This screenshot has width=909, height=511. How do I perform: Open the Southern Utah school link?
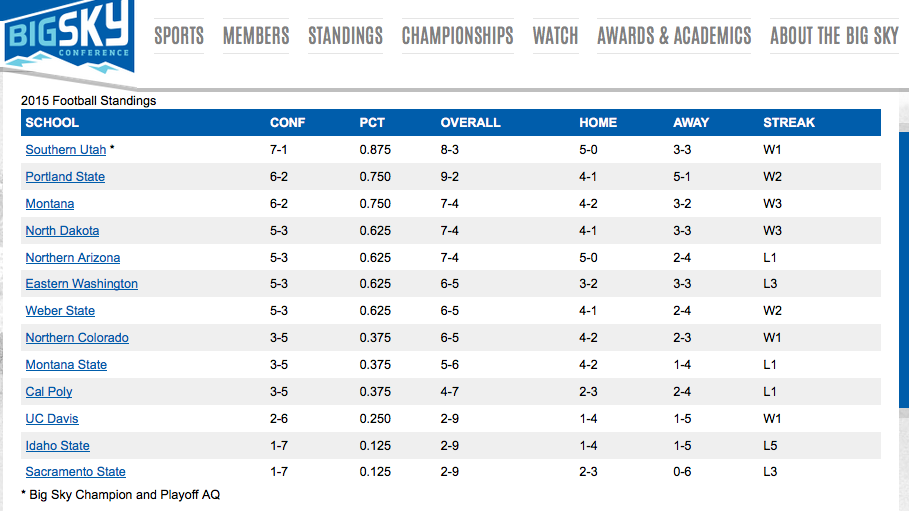tap(65, 150)
